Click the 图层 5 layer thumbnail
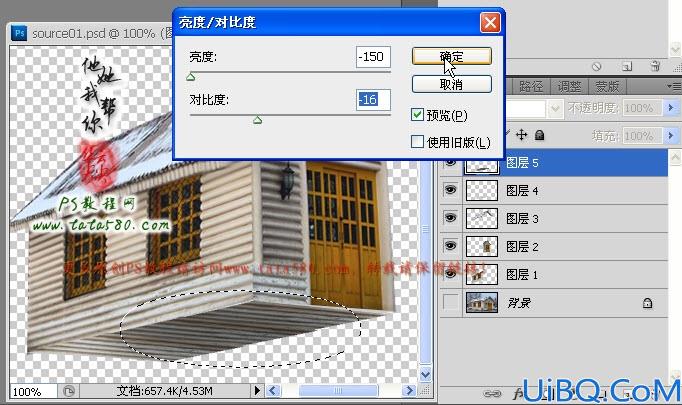 [481, 165]
